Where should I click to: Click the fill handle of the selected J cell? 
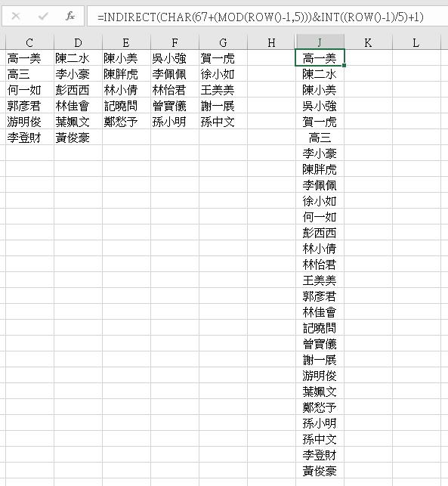pos(344,65)
